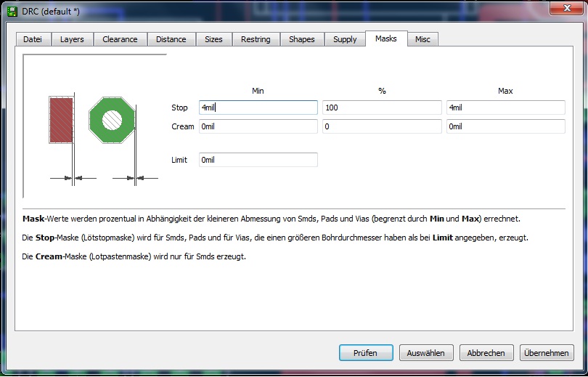The width and height of the screenshot is (588, 377).
Task: Close the DRC dialog window
Action: [567, 8]
